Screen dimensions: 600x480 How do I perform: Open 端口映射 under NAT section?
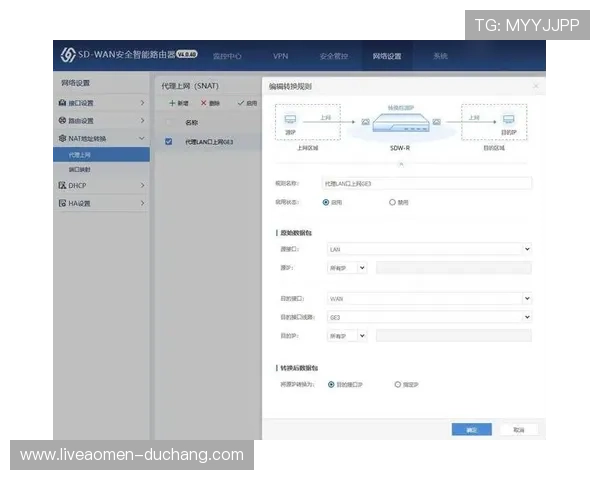click(x=80, y=169)
